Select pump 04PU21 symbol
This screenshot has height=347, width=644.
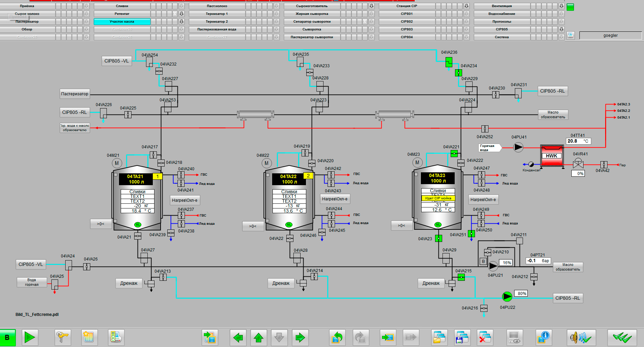click(x=493, y=266)
